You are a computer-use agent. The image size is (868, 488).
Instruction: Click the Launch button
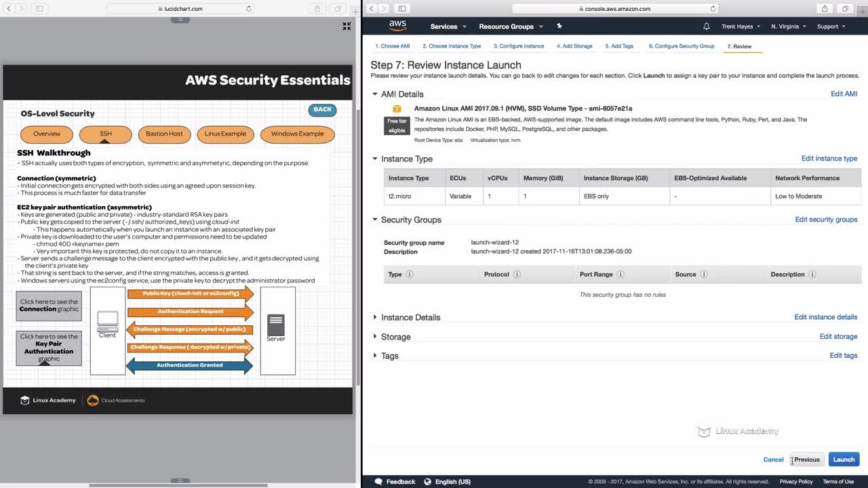844,460
